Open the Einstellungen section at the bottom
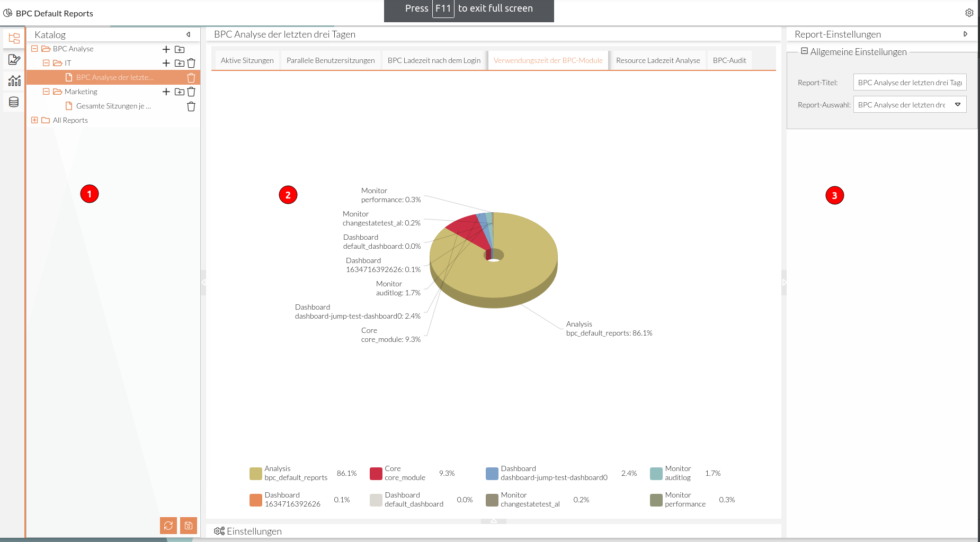The image size is (980, 542). 247,531
